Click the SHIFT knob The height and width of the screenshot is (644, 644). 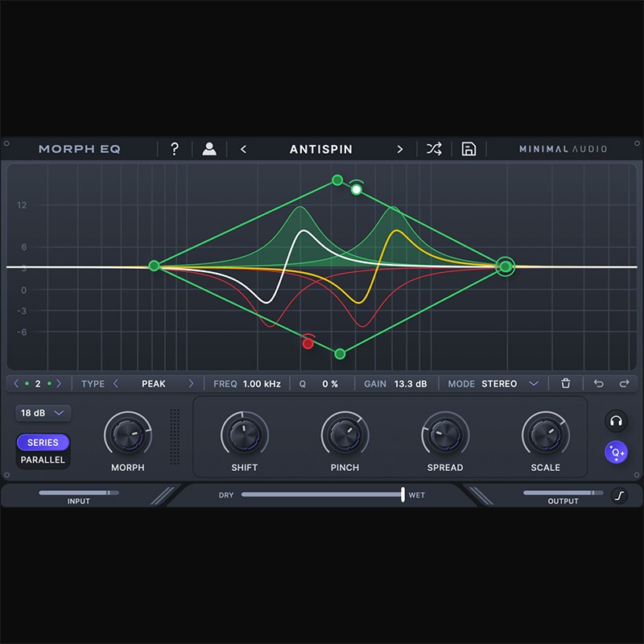click(x=245, y=435)
